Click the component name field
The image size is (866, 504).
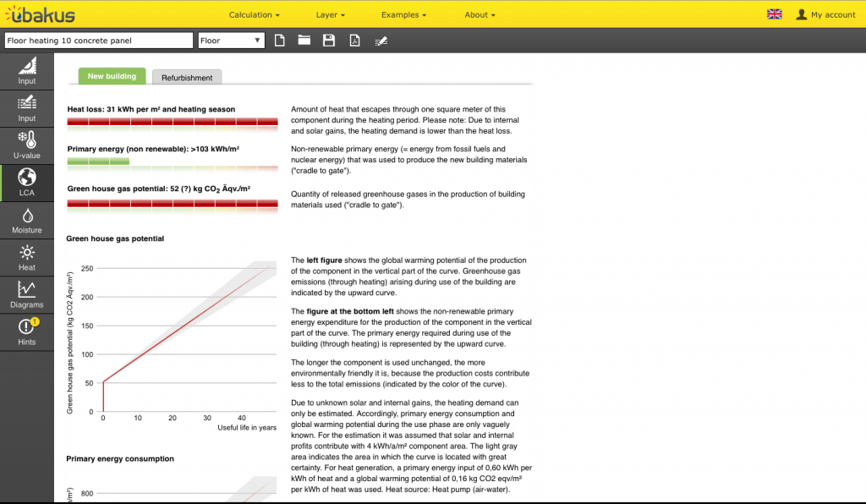tap(98, 41)
